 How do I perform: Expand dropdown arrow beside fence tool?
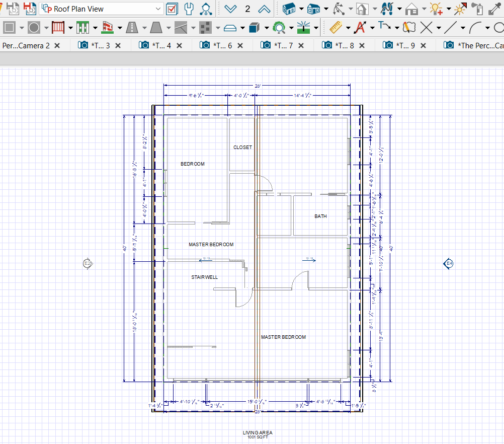pos(71,28)
